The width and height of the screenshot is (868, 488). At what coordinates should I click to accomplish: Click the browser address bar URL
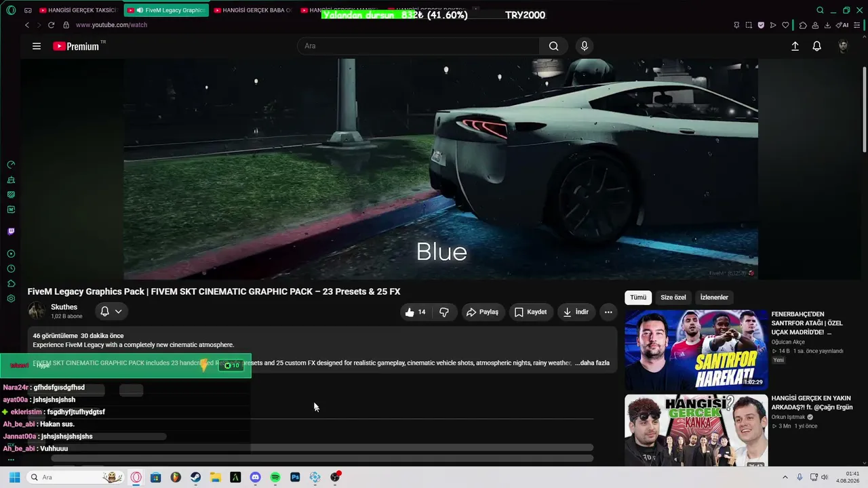coord(111,25)
